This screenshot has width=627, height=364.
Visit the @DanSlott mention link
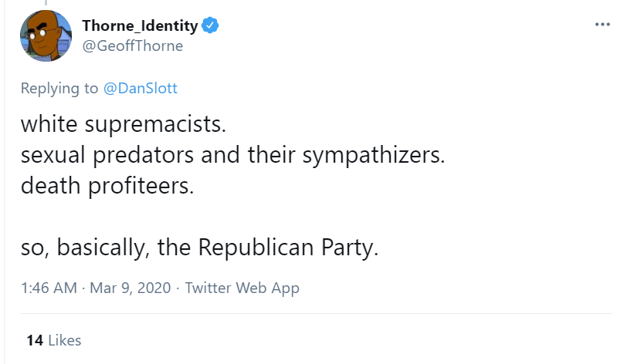point(140,88)
